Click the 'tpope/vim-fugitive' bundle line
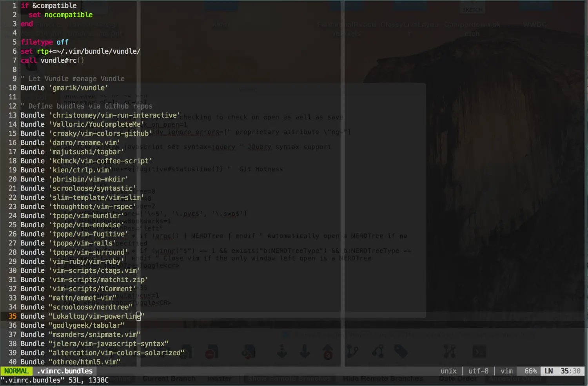 click(x=74, y=234)
